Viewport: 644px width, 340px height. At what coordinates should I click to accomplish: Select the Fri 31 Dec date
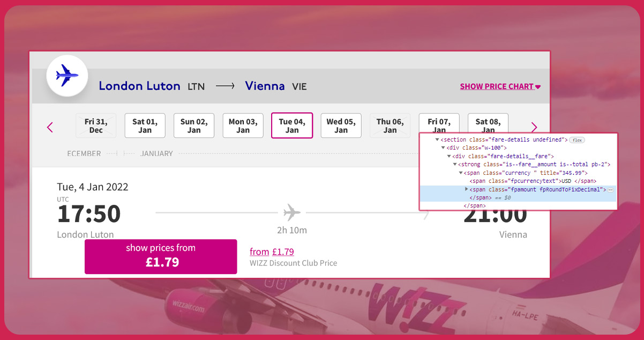(x=96, y=125)
